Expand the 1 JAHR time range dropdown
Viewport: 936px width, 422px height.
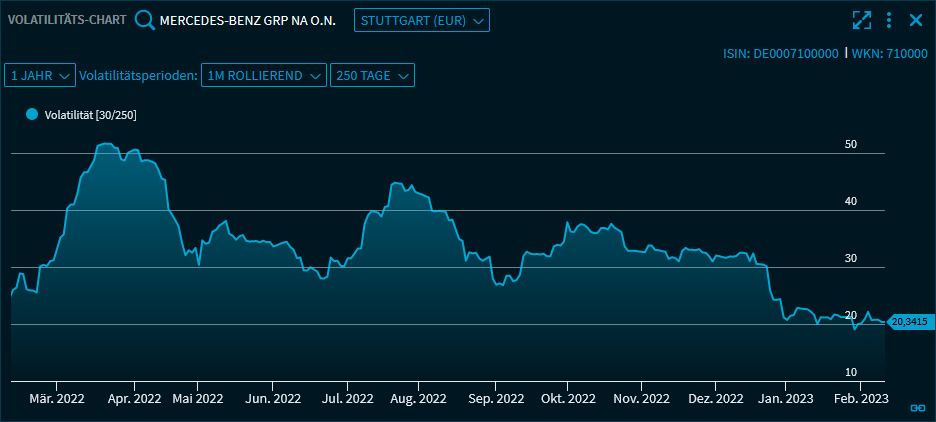pyautogui.click(x=40, y=75)
